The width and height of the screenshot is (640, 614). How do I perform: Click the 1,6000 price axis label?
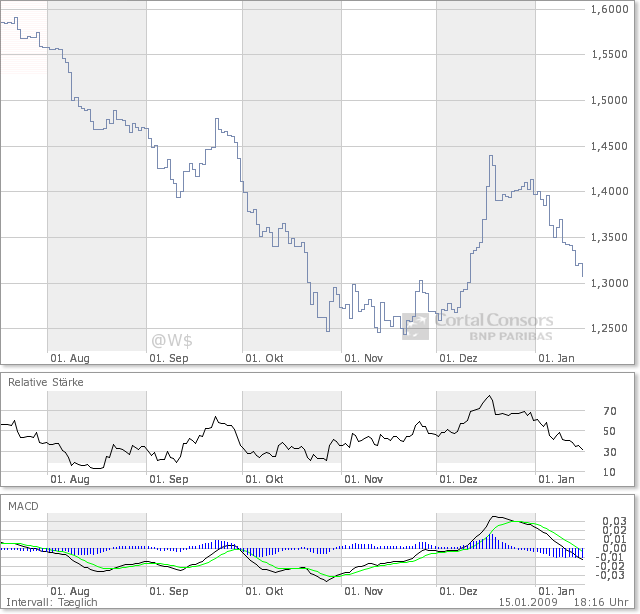[609, 9]
